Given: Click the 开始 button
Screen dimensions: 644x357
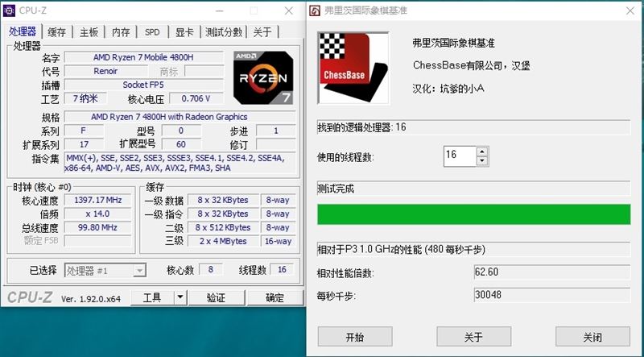Looking at the screenshot, I should coord(355,337).
